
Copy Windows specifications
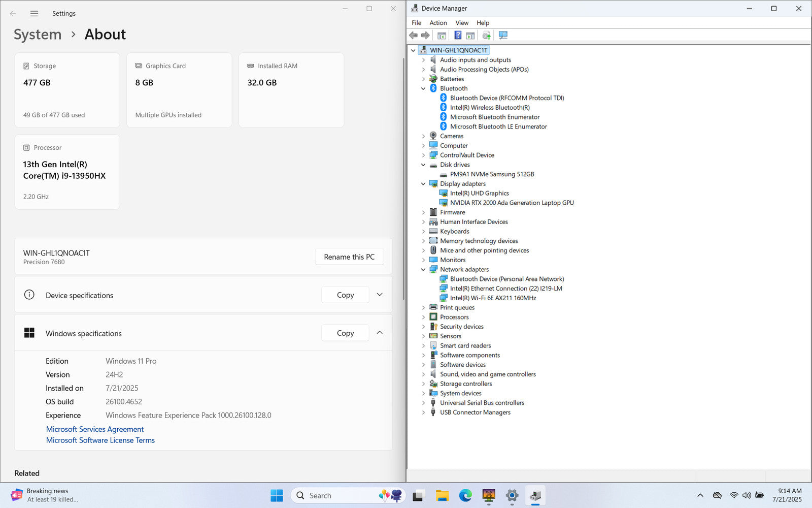click(345, 333)
